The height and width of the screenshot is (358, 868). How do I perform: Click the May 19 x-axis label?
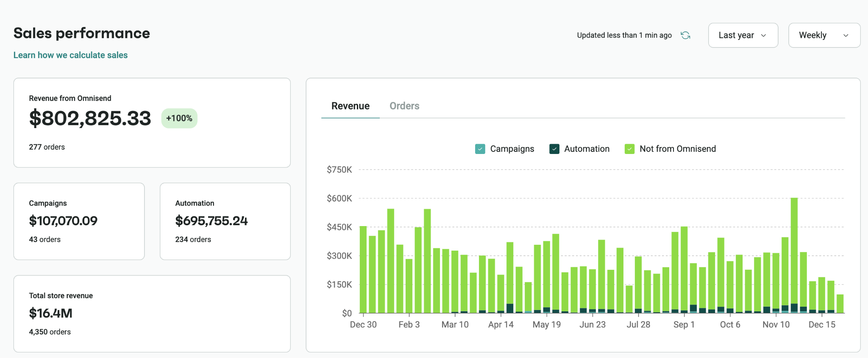[547, 324]
